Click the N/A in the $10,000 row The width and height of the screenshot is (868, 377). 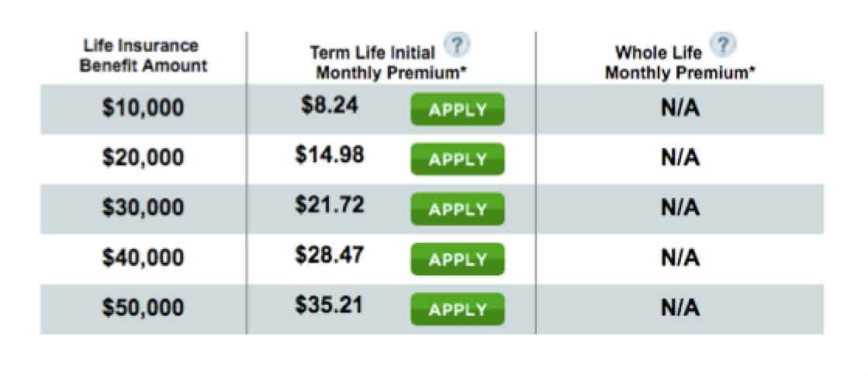[680, 109]
